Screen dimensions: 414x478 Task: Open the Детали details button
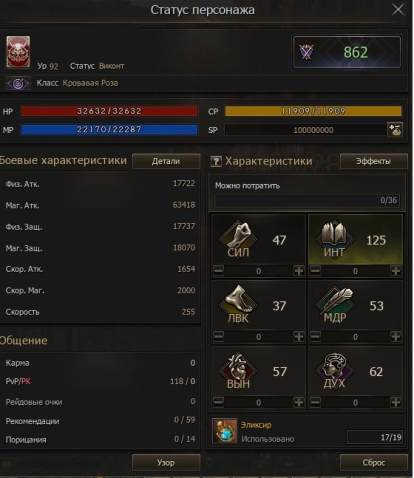[166, 161]
